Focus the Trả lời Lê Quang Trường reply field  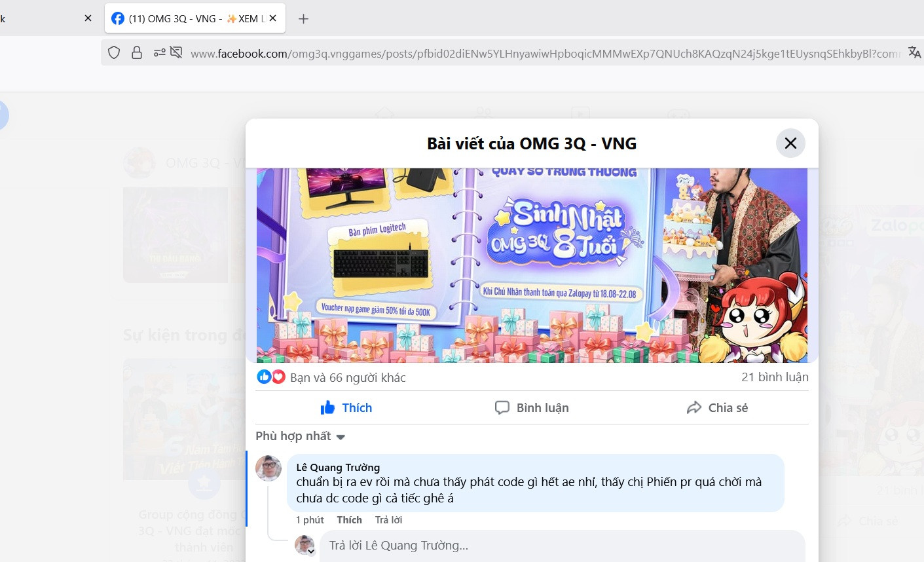pyautogui.click(x=562, y=546)
